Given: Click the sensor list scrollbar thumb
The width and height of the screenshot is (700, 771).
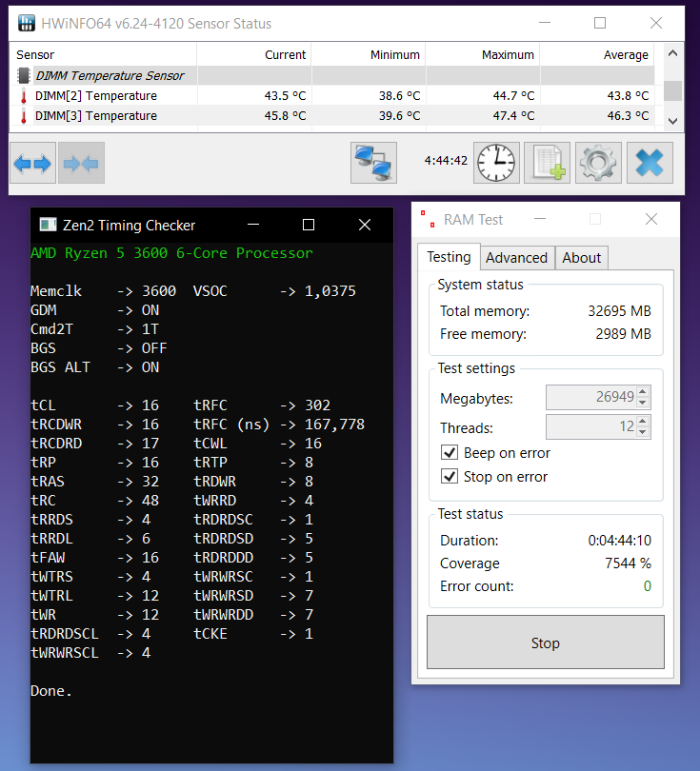Looking at the screenshot, I should click(673, 91).
